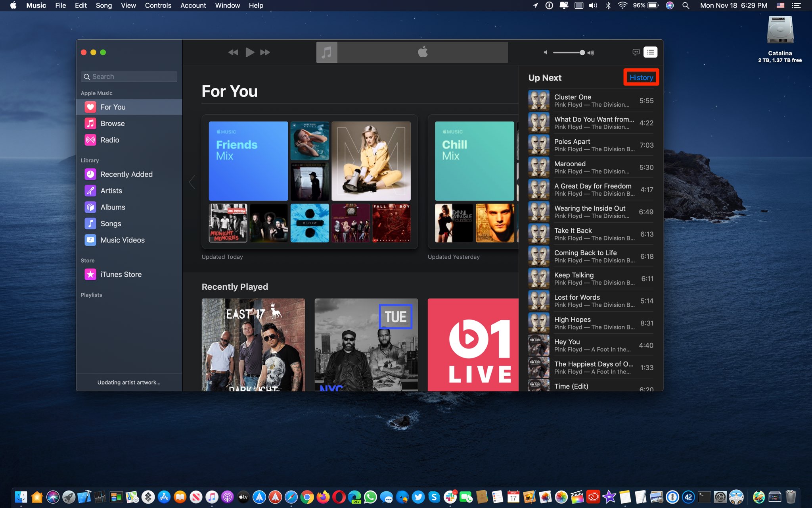Switch to the History tab
Screen dimensions: 812x508
(641, 77)
